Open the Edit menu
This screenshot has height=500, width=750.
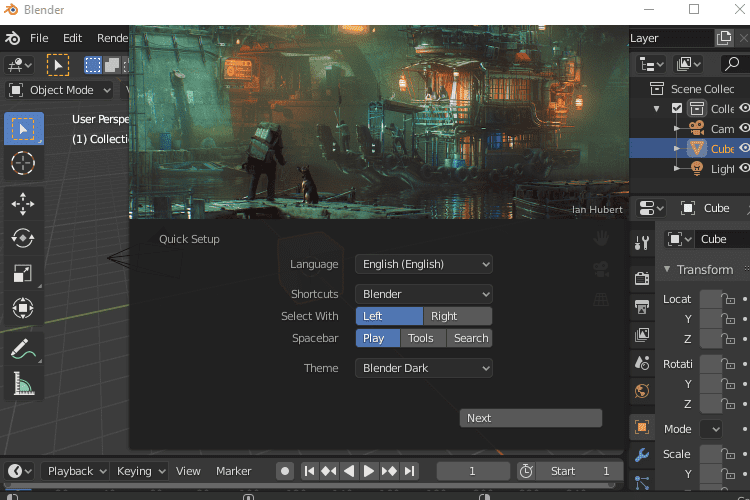pyautogui.click(x=72, y=38)
